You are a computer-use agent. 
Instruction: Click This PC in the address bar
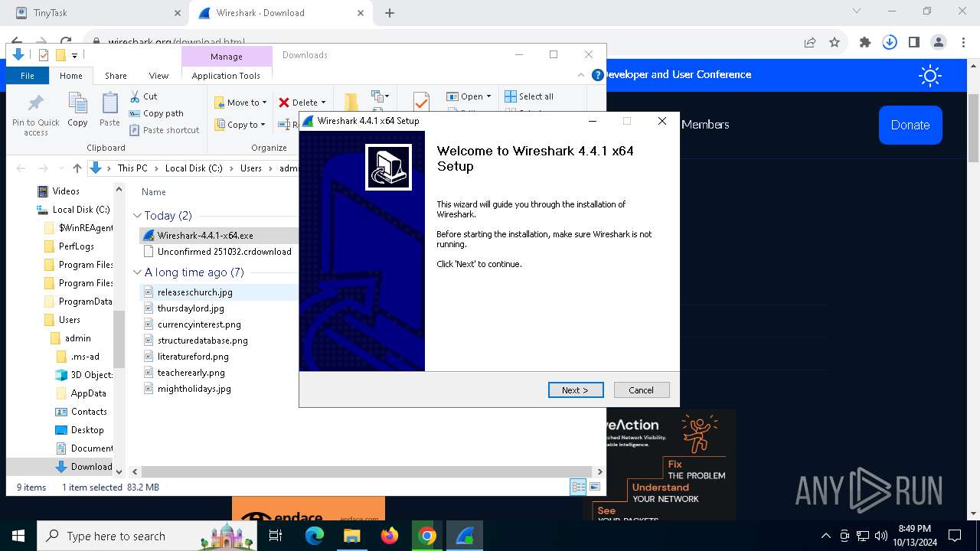coord(132,168)
